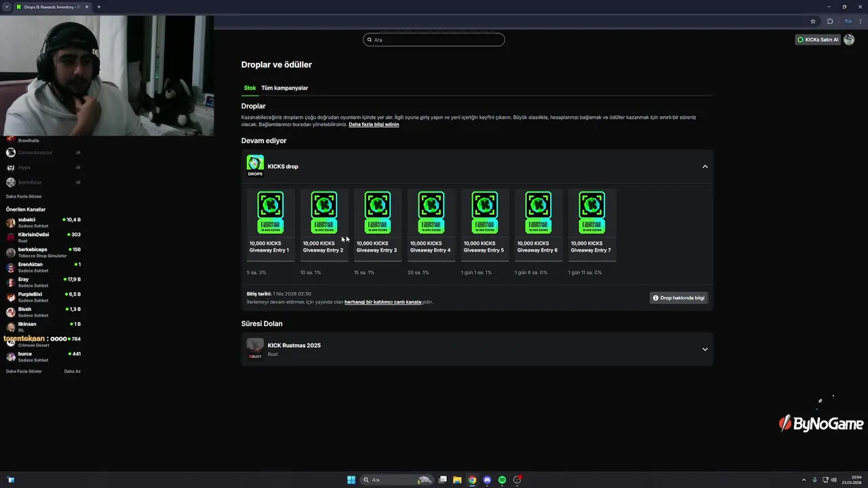
Task: Open the Giveaway Entry 3 drop icon
Action: click(x=377, y=213)
